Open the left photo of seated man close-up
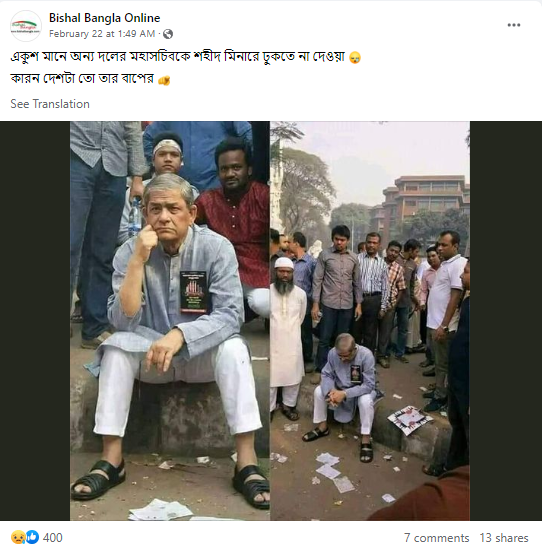 (170, 321)
